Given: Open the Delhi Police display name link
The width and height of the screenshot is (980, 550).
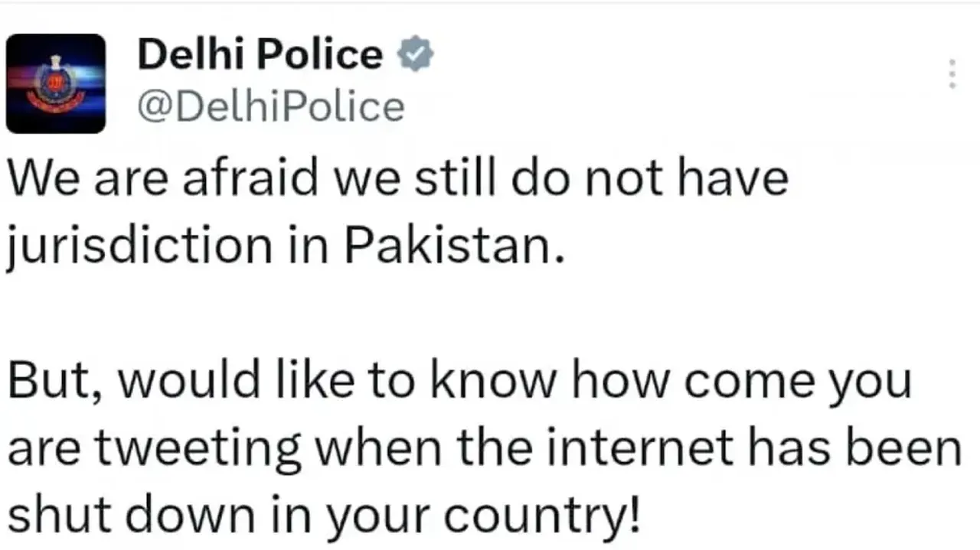Looking at the screenshot, I should tap(260, 56).
